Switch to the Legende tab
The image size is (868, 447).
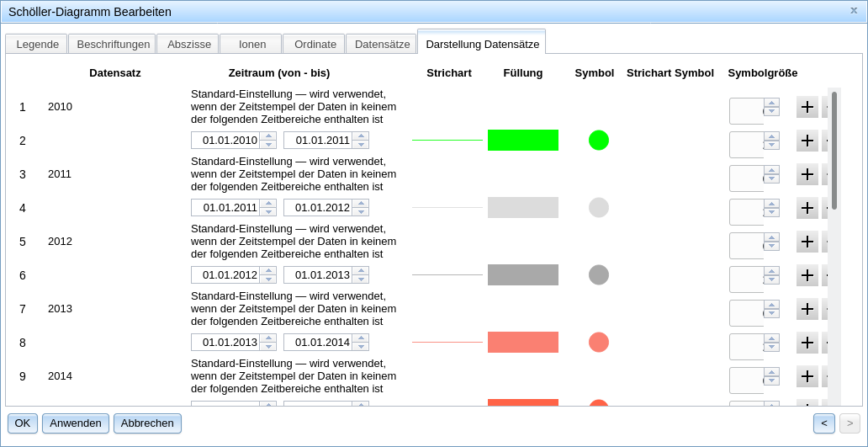pyautogui.click(x=37, y=44)
